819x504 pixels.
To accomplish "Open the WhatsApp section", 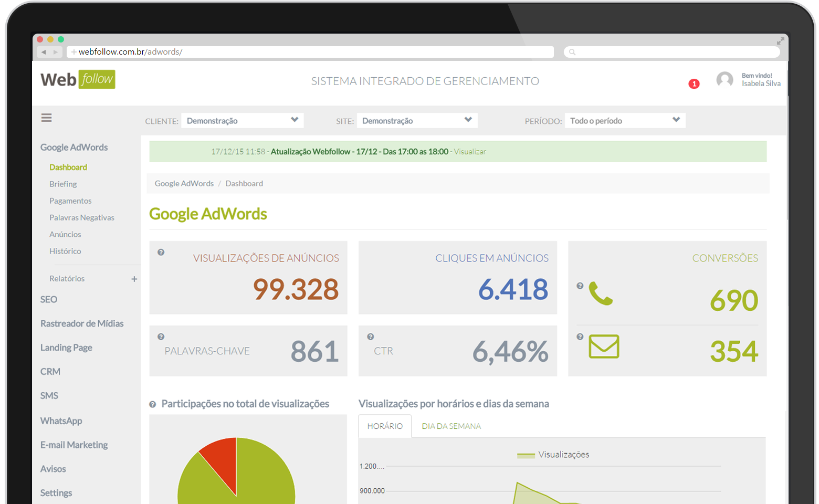I will point(61,421).
